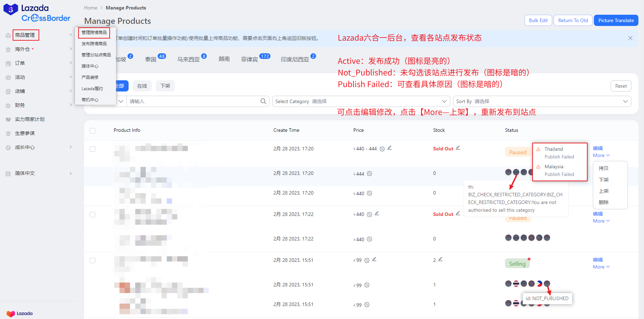
Task: Select 发布跨境商品 submenu item
Action: [x=94, y=44]
